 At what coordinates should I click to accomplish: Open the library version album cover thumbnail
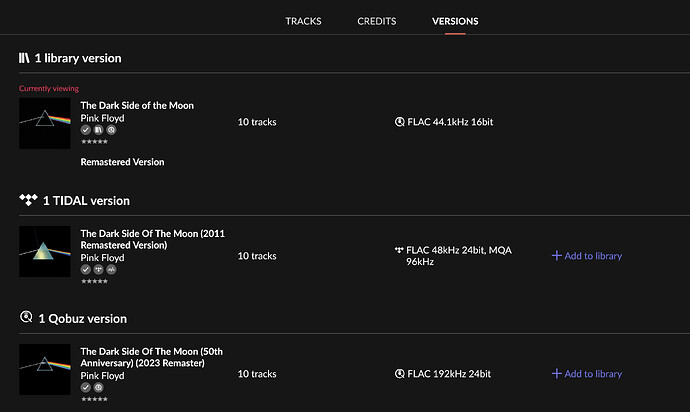click(44, 123)
